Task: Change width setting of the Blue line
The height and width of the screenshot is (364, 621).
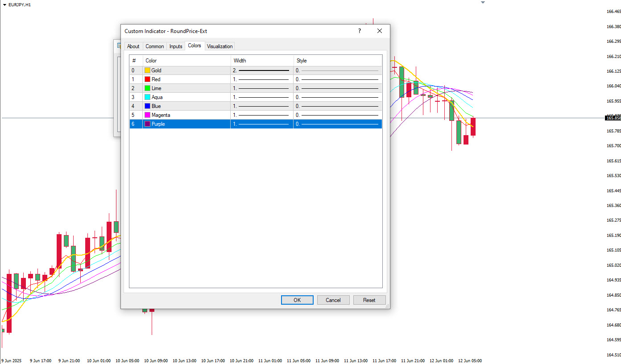Action: (x=261, y=106)
